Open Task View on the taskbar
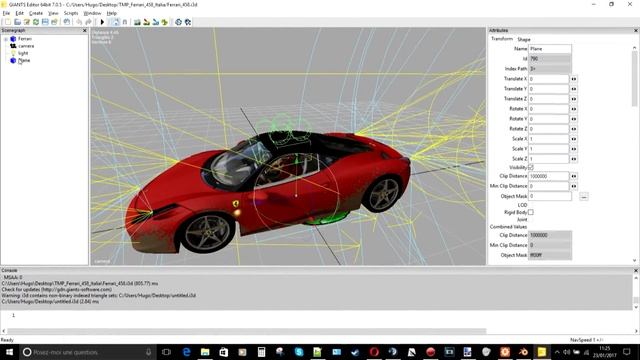 click(166, 352)
